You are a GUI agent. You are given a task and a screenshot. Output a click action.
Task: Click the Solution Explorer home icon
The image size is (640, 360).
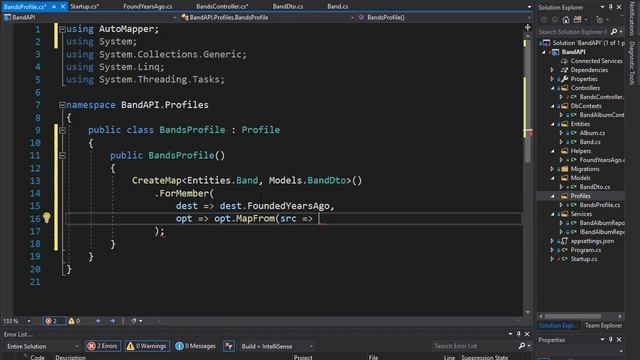pos(566,20)
